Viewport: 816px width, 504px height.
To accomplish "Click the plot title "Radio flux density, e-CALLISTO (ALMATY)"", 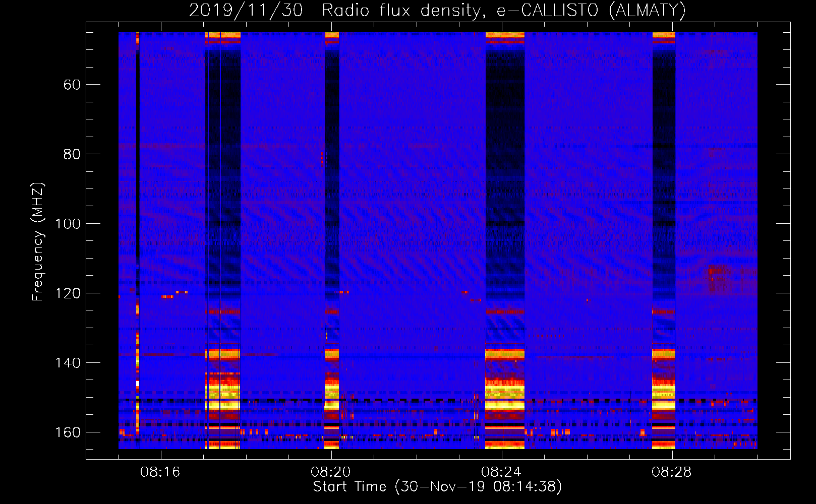I will (x=504, y=10).
